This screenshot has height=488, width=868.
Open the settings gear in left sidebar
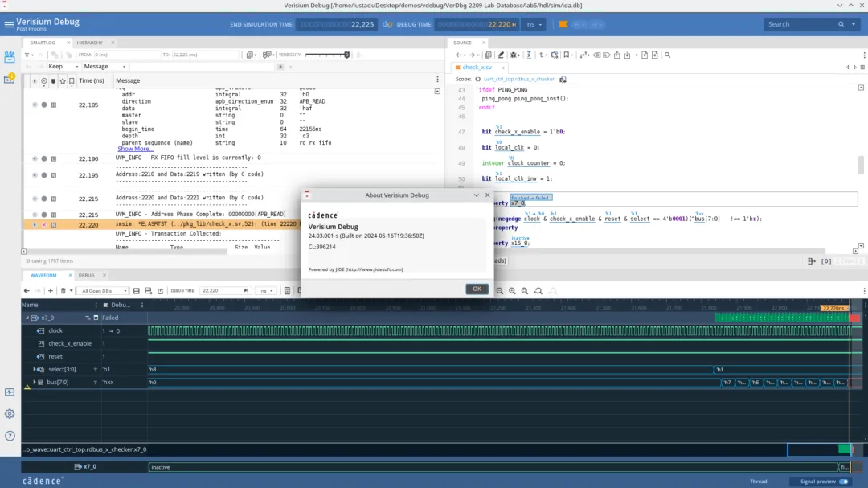coord(10,414)
